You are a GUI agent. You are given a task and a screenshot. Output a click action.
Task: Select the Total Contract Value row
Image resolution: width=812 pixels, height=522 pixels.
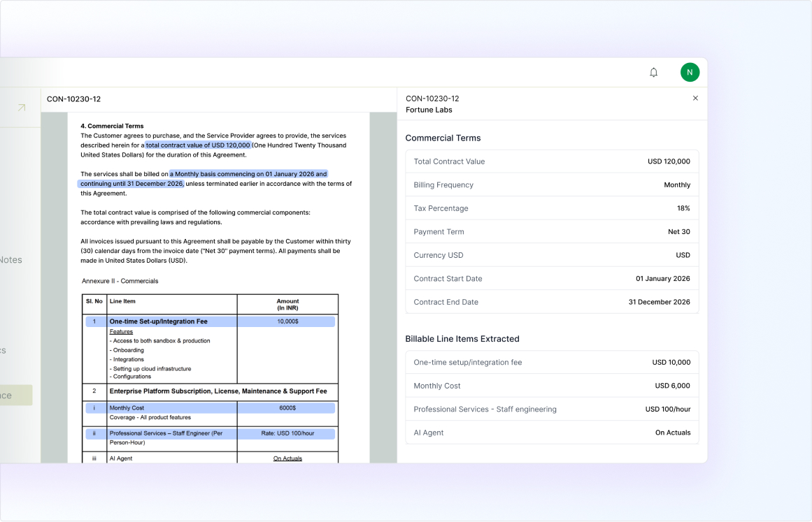[552, 161]
